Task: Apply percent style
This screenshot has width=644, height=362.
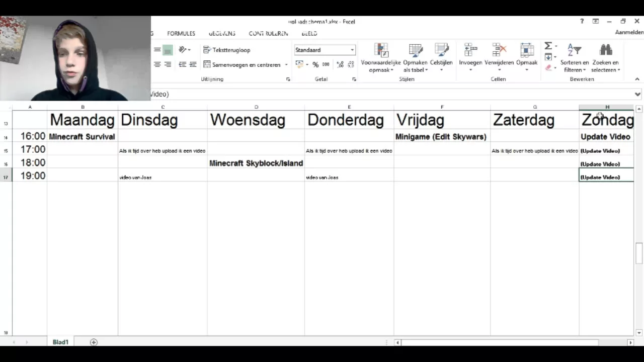Action: pyautogui.click(x=315, y=64)
